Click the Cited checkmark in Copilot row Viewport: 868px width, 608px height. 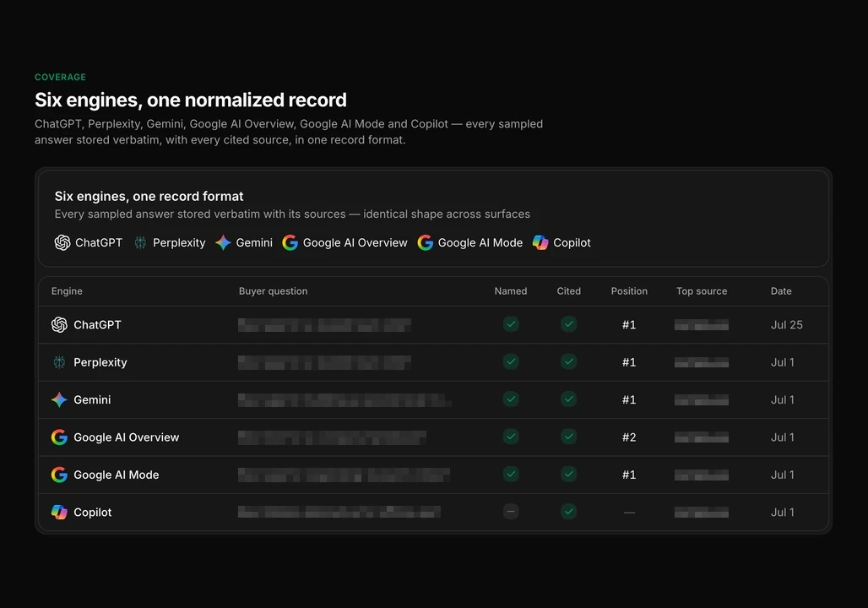tap(568, 512)
